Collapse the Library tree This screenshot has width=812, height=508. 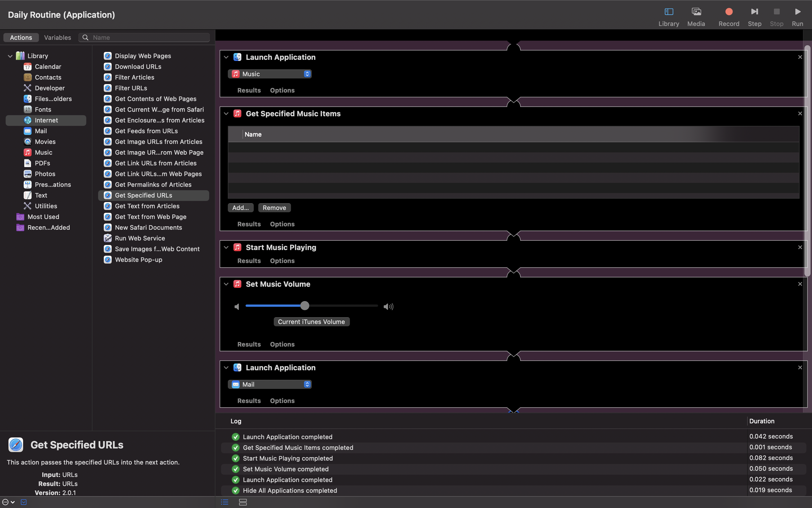tap(10, 56)
